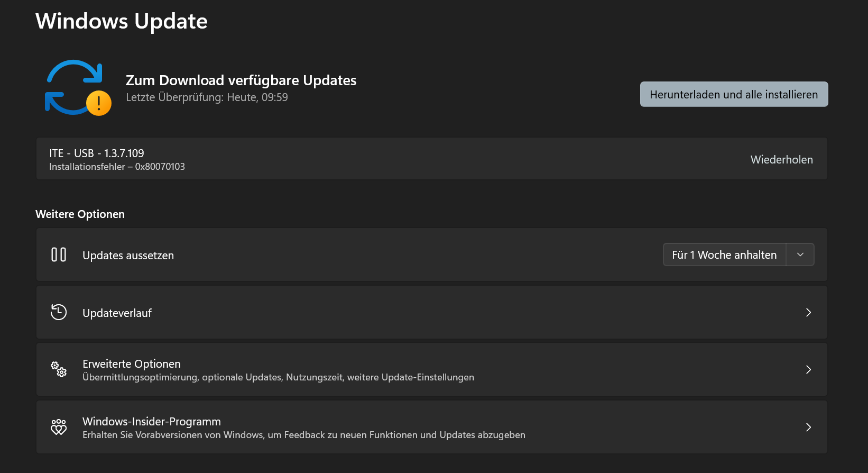Image resolution: width=868 pixels, height=473 pixels.
Task: Click the yellow warning badge icon
Action: point(99,103)
